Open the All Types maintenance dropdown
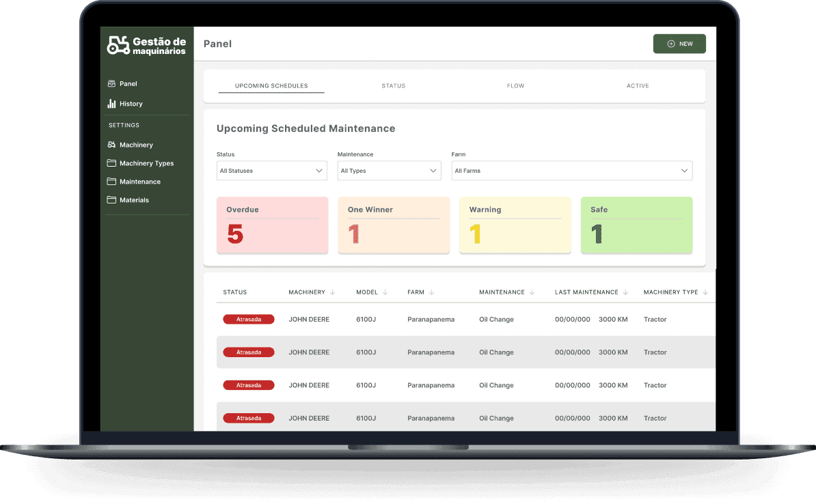816x504 pixels. pyautogui.click(x=390, y=171)
